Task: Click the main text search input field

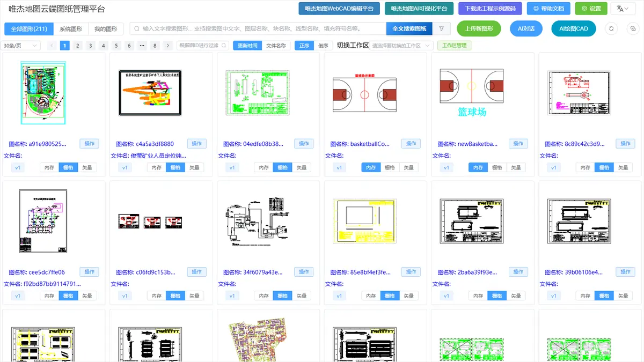Action: 258,29
